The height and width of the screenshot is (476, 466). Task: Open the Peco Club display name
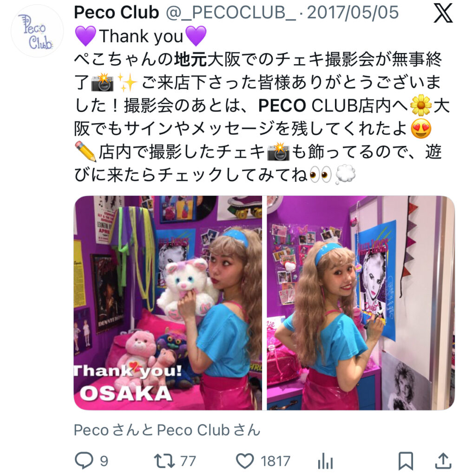pos(117,13)
